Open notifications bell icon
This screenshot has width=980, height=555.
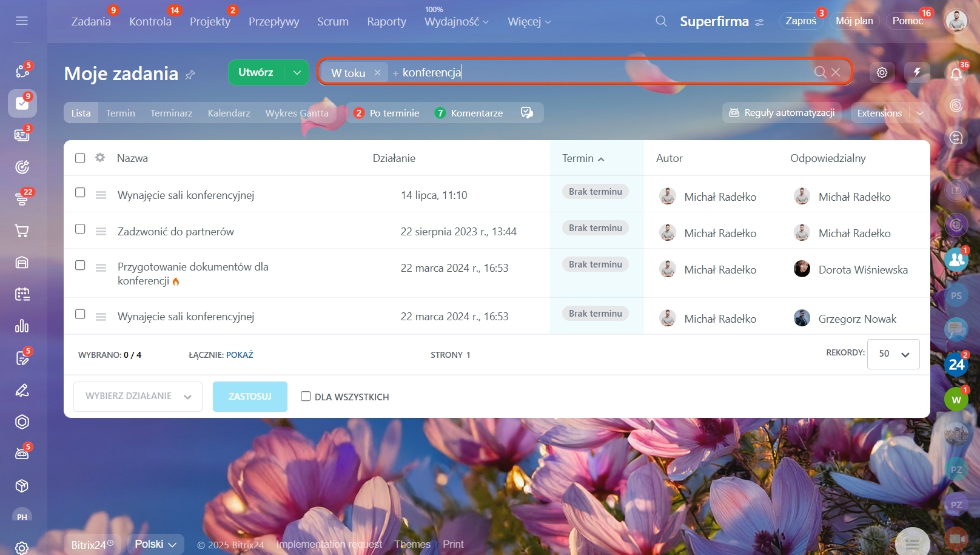956,73
